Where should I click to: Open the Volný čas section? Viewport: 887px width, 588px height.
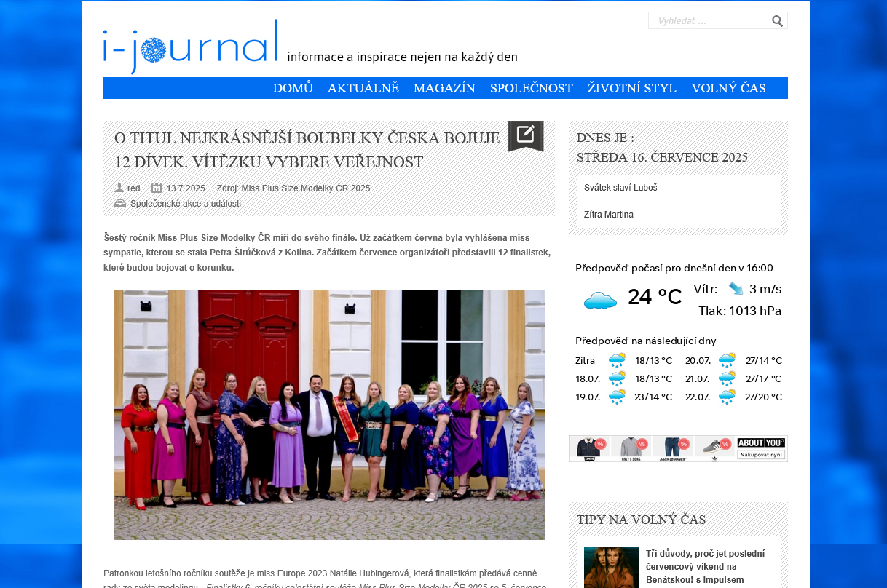[728, 88]
